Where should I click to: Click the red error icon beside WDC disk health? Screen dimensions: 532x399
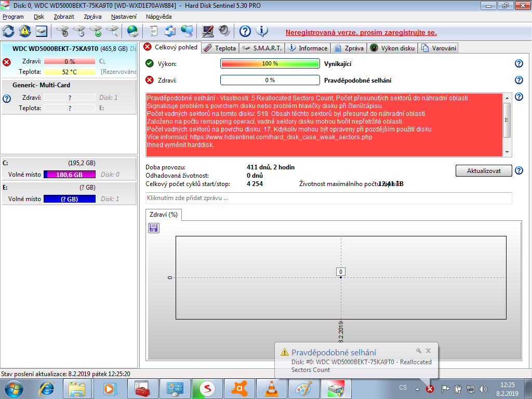[x=6, y=62]
